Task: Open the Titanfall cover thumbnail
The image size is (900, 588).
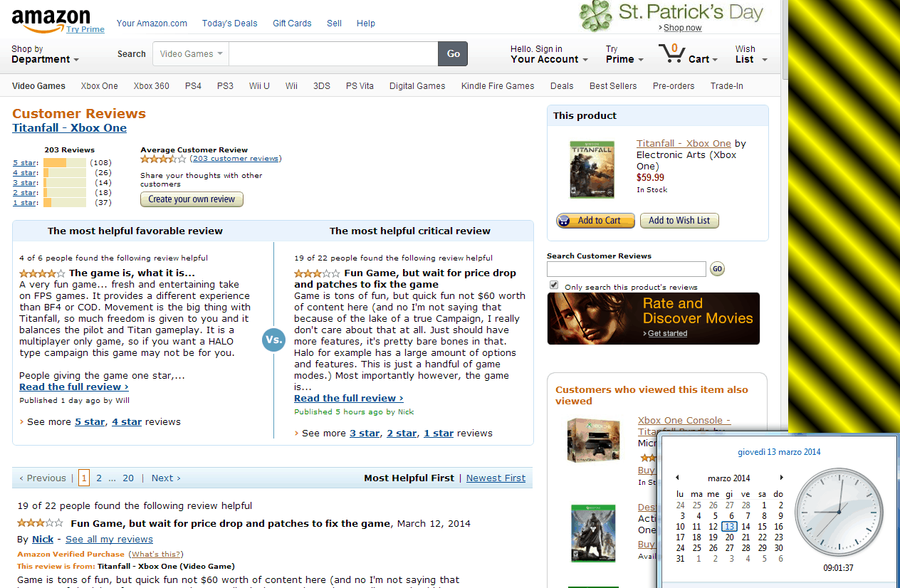Action: click(592, 169)
